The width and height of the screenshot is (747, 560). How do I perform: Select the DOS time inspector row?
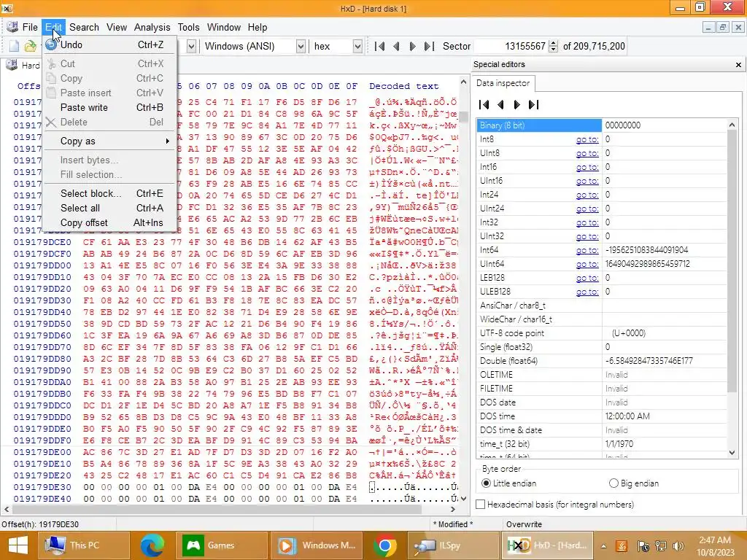(602, 416)
